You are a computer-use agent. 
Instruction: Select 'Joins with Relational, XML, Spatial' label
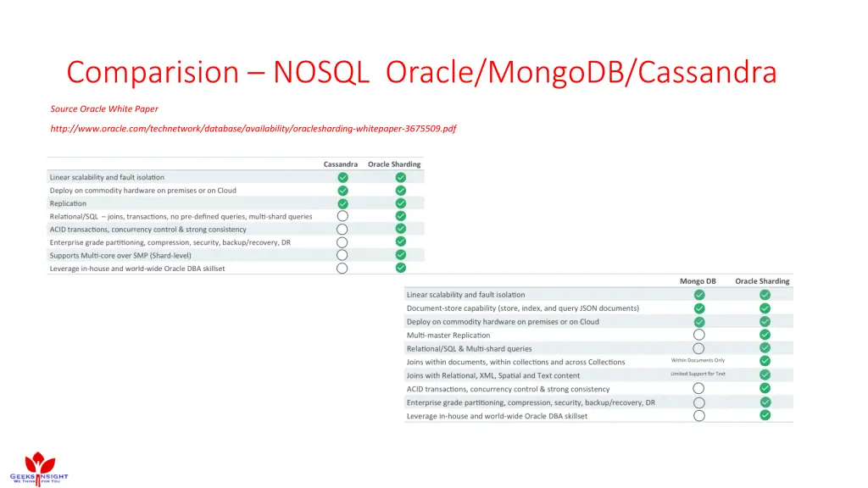tap(493, 375)
